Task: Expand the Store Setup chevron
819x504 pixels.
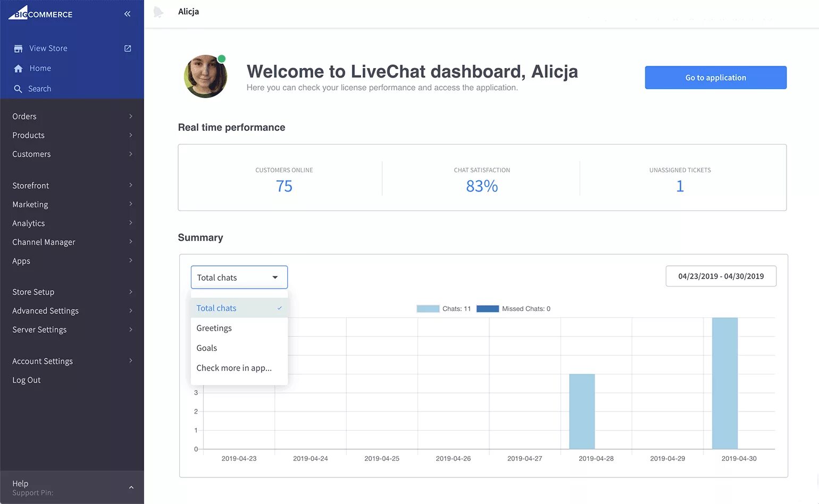Action: (131, 292)
